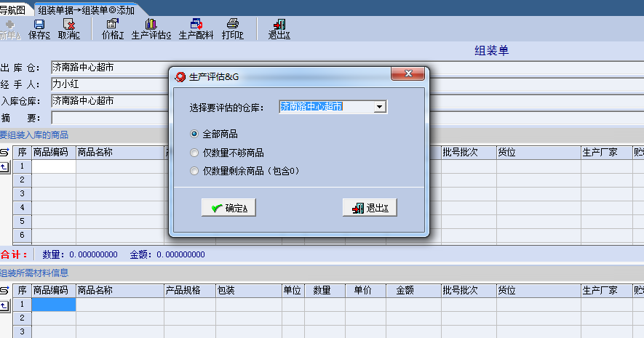Image resolution: width=644 pixels, height=338 pixels.
Task: Click the 退出 (Exit) toolbar icon
Action: [x=279, y=28]
